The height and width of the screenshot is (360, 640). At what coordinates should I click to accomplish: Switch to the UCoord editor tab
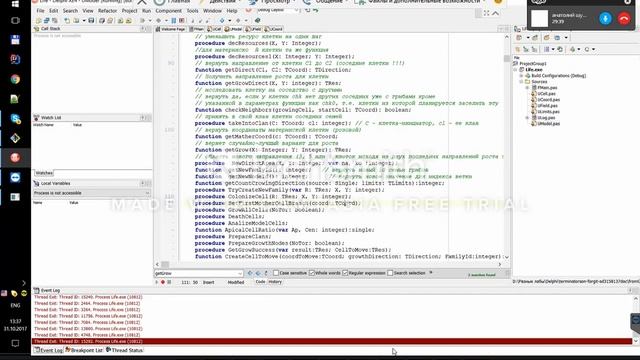tap(273, 29)
